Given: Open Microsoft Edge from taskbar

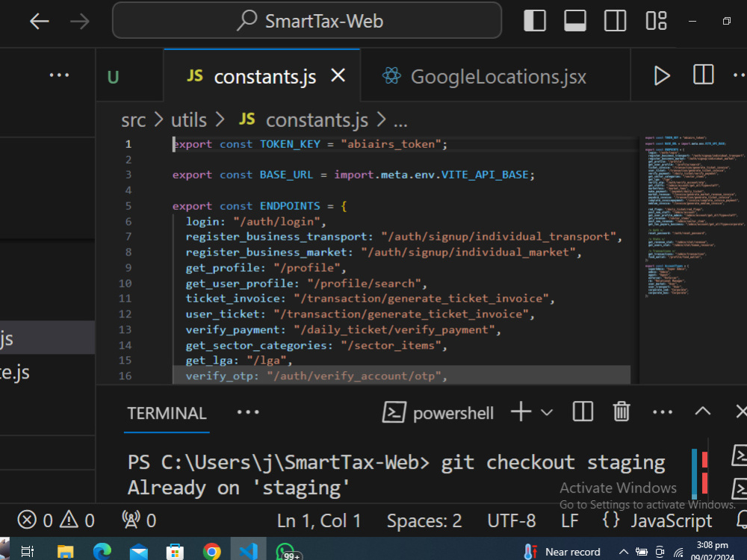Looking at the screenshot, I should pos(102,552).
